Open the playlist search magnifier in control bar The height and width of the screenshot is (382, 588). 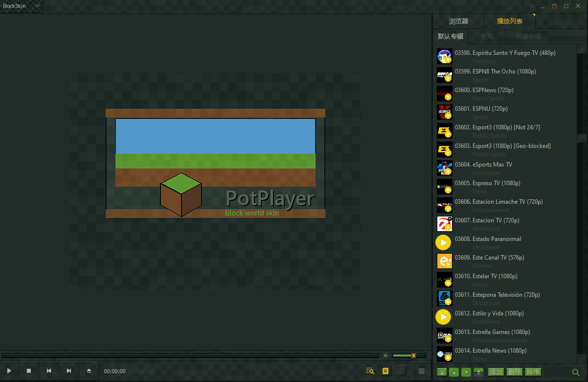click(370, 371)
